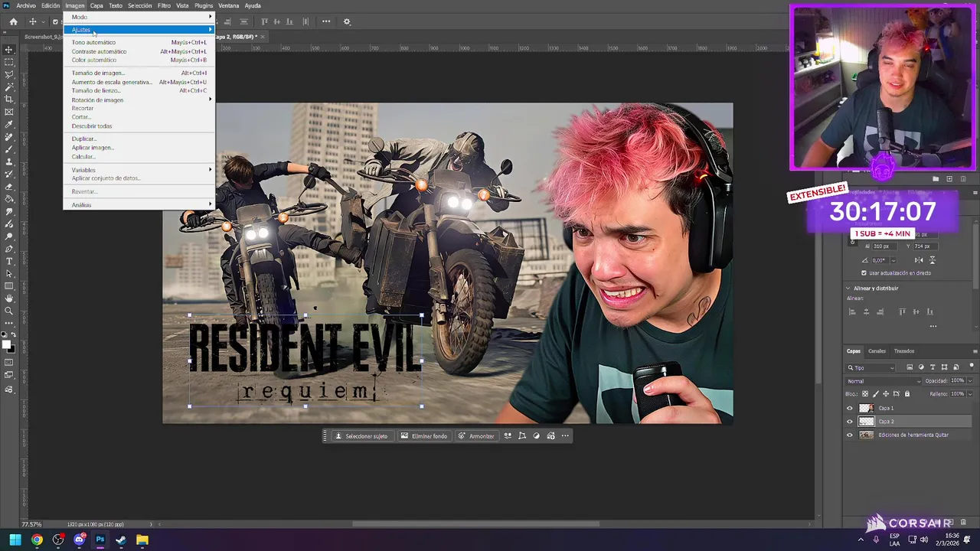Open the Relleno value dropdown arrow
This screenshot has height=551, width=980.
(x=970, y=394)
